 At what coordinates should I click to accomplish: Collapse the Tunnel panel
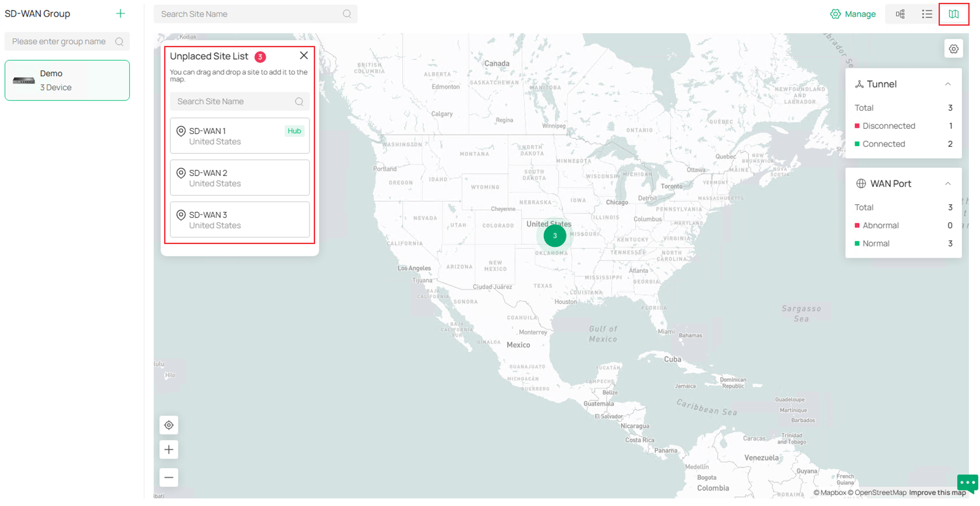948,84
